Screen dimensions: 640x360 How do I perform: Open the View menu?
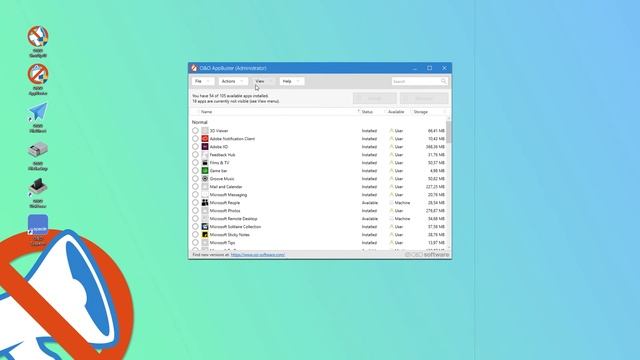[x=263, y=81]
